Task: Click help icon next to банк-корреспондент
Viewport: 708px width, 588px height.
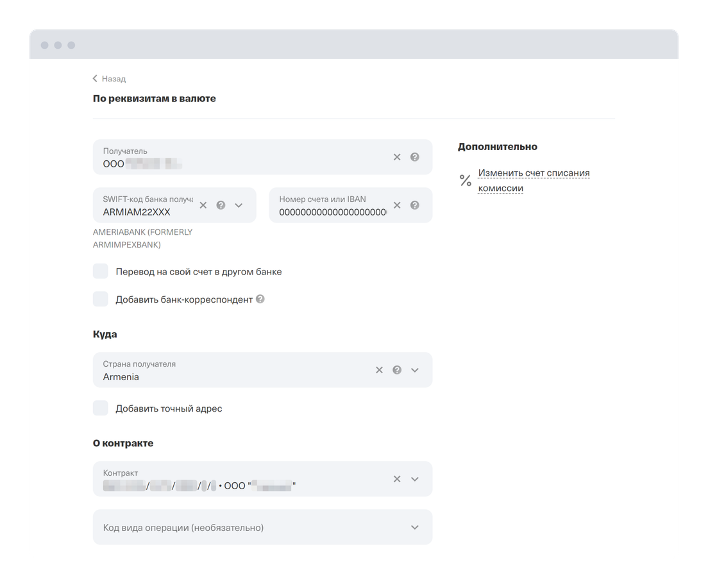Action: [260, 299]
